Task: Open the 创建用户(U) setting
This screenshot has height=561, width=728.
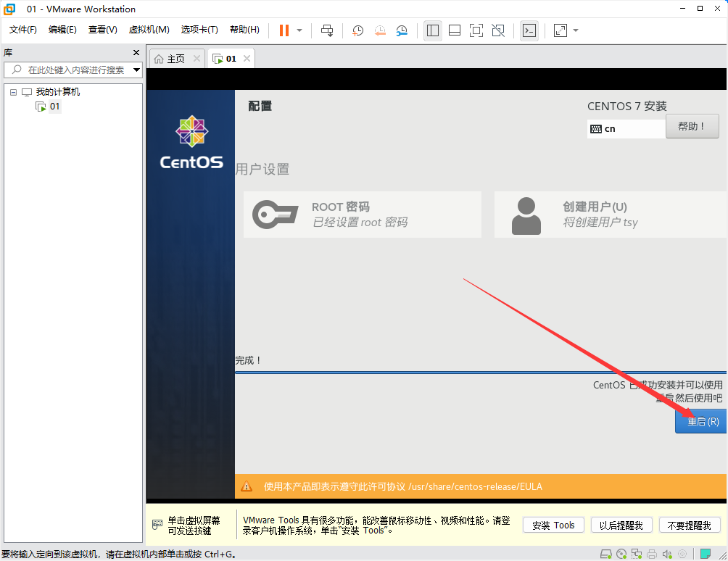Action: coord(611,215)
